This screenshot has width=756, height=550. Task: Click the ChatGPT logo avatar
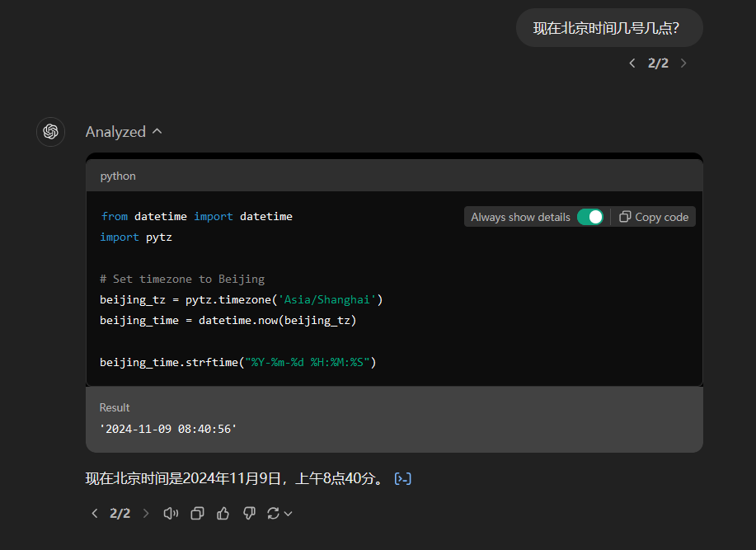coord(50,132)
